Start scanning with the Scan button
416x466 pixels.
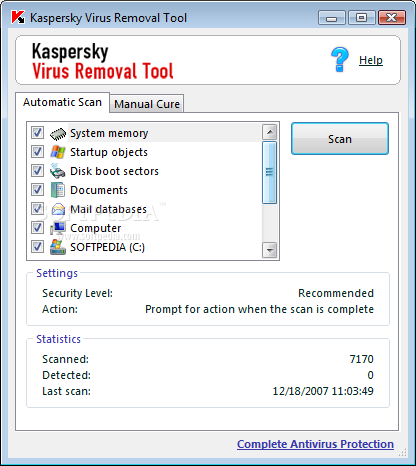(x=340, y=139)
